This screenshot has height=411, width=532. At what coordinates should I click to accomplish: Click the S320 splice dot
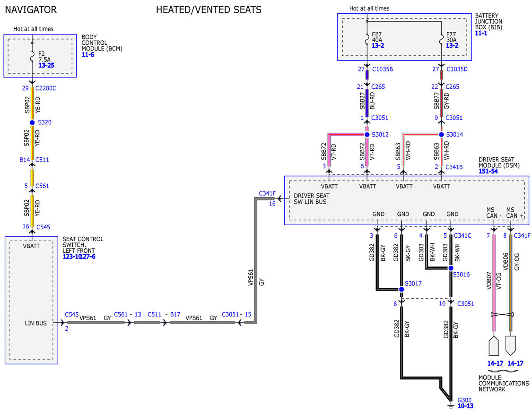(32, 122)
